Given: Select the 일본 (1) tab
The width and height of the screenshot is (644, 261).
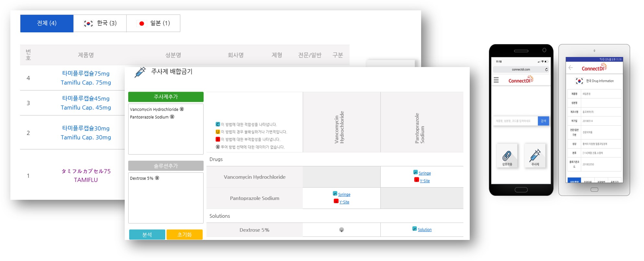Looking at the screenshot, I should point(153,23).
